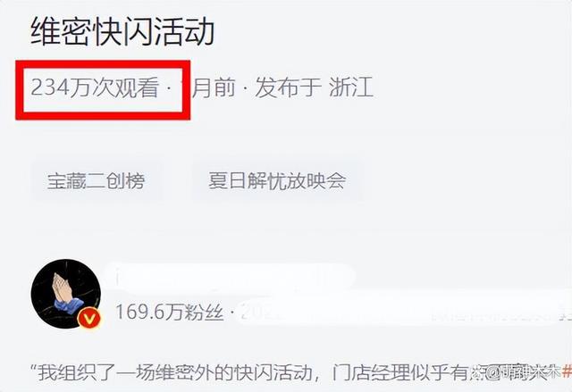572x392 pixels.
Task: Click the 门店经理 words in the description
Action: (372, 372)
